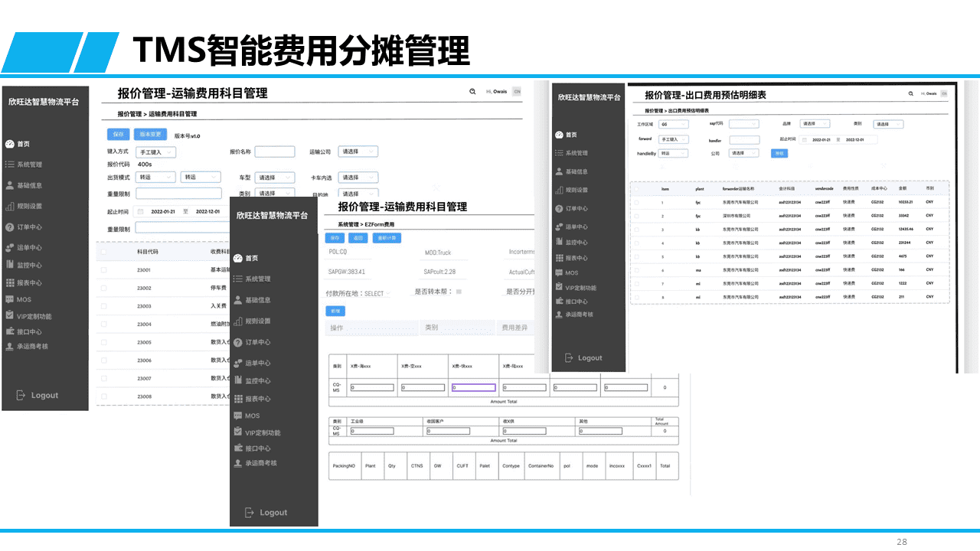
Task: Open 首页 home icon in left window sidebar
Action: [x=9, y=144]
